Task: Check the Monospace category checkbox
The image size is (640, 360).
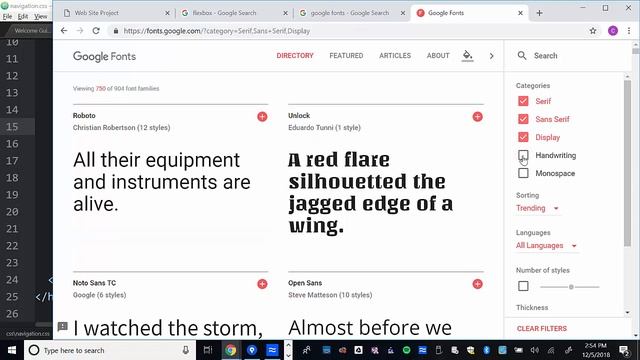Action: [x=523, y=173]
